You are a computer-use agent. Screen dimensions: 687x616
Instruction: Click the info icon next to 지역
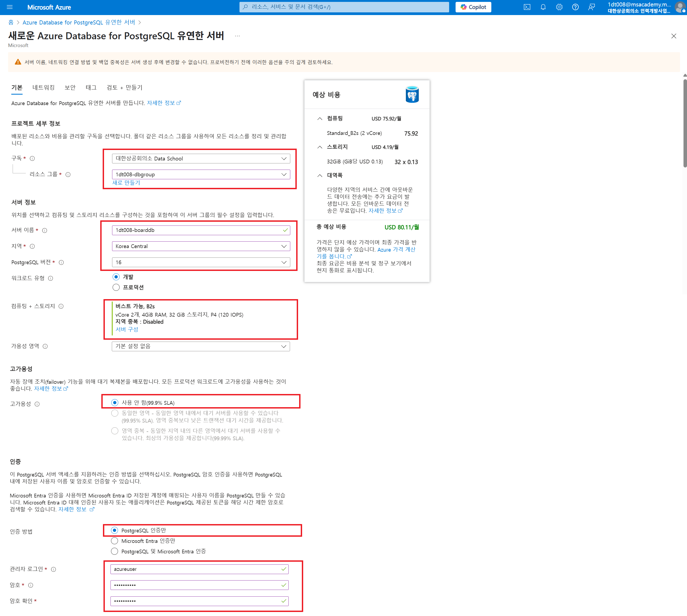[x=33, y=246]
